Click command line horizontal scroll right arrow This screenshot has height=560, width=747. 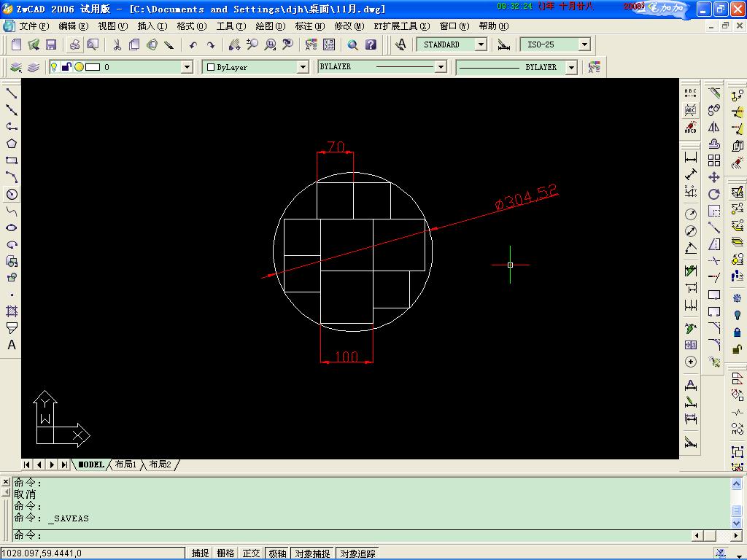click(736, 536)
